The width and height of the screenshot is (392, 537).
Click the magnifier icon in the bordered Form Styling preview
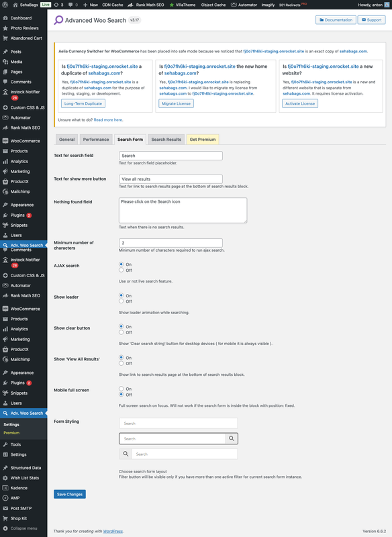(232, 438)
